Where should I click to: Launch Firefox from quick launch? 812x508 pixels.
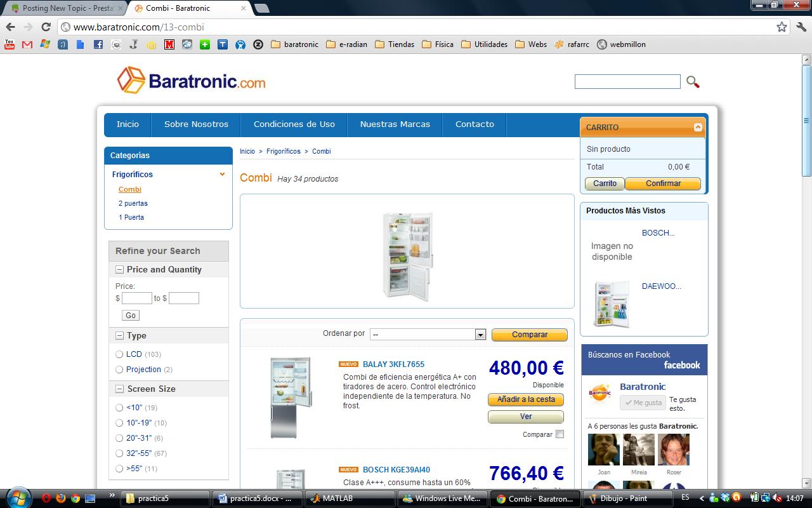click(61, 498)
